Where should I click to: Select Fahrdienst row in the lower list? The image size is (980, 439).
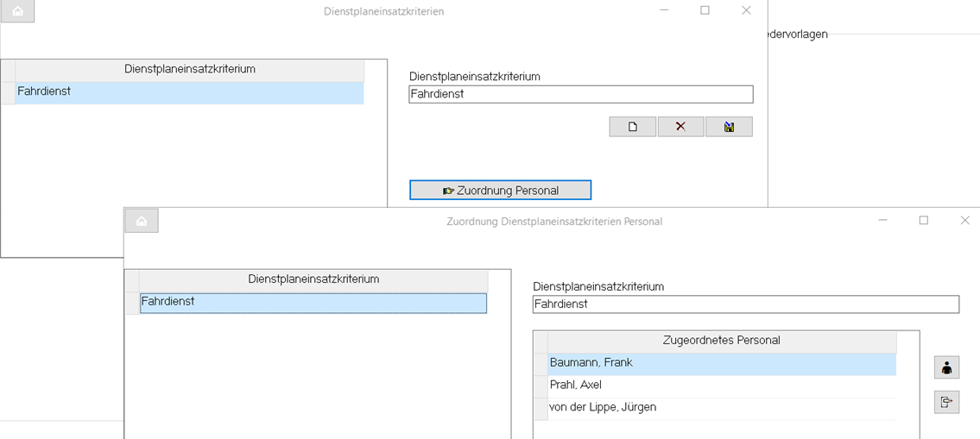313,303
